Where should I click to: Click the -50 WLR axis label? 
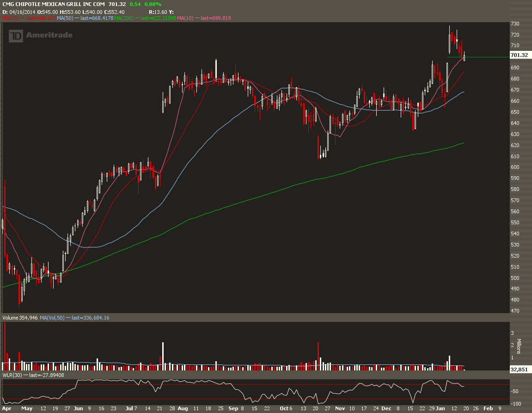[514, 391]
